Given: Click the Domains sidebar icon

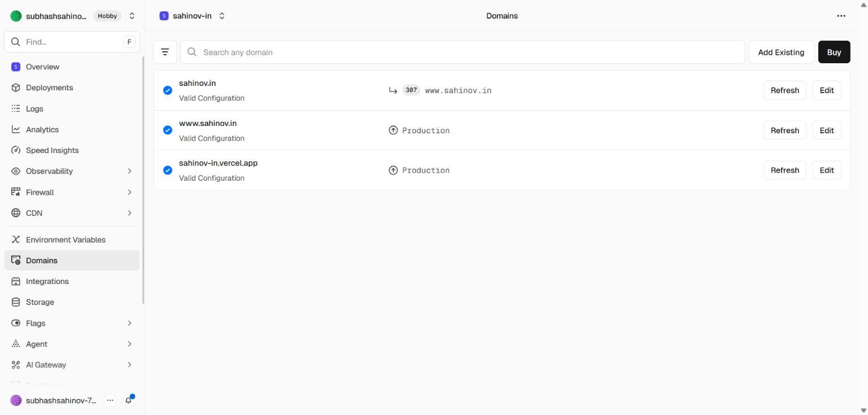Looking at the screenshot, I should (x=16, y=260).
